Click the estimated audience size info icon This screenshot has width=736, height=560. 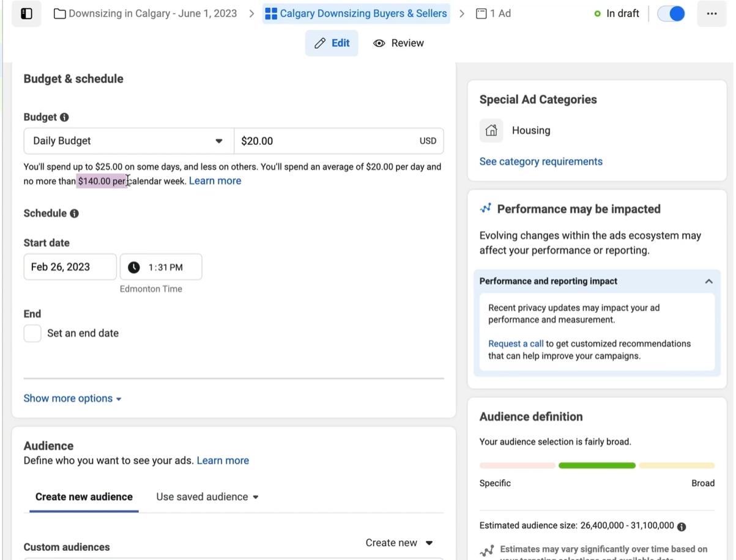click(x=682, y=526)
